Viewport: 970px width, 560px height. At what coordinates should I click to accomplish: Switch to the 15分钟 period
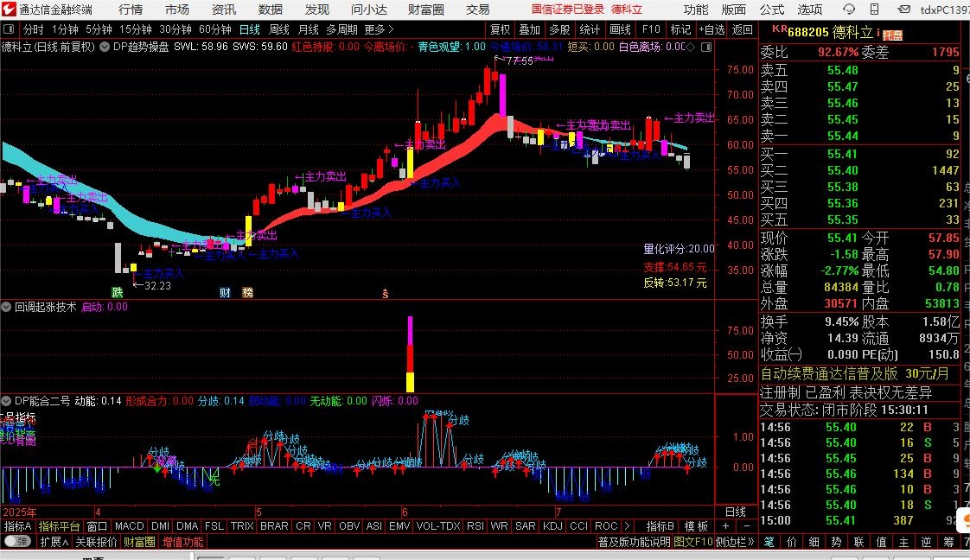coord(136,29)
